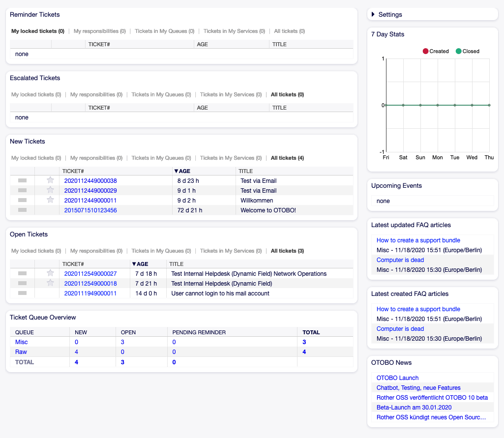
Task: Click star icon for ticket 2020112549000027
Action: pos(50,273)
